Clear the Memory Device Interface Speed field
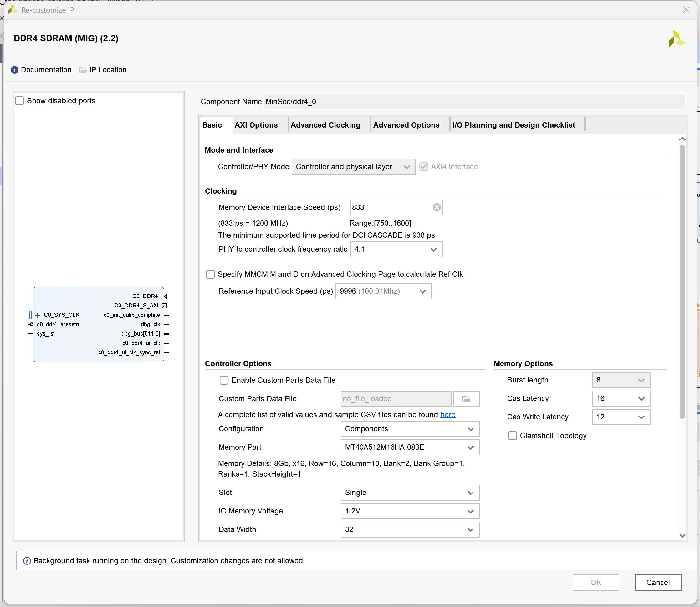The height and width of the screenshot is (607, 700). coord(437,207)
